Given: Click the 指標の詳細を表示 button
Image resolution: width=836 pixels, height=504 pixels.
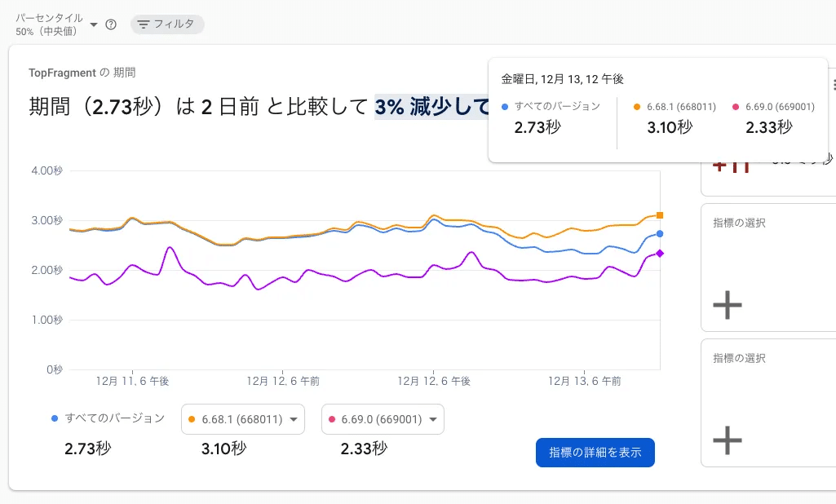Looking at the screenshot, I should tap(595, 452).
